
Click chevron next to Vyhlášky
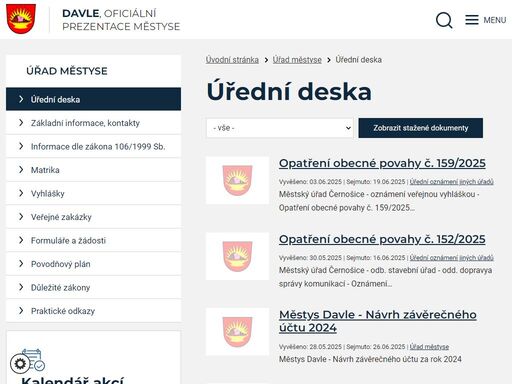point(21,193)
